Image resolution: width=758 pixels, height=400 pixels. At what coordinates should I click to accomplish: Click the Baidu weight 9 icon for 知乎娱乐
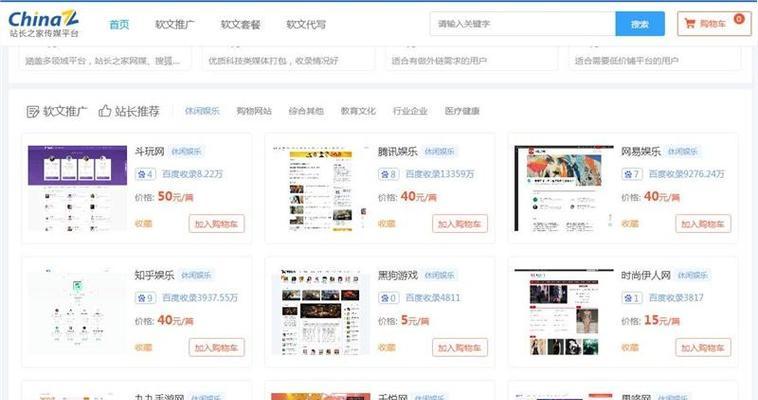[x=145, y=298]
